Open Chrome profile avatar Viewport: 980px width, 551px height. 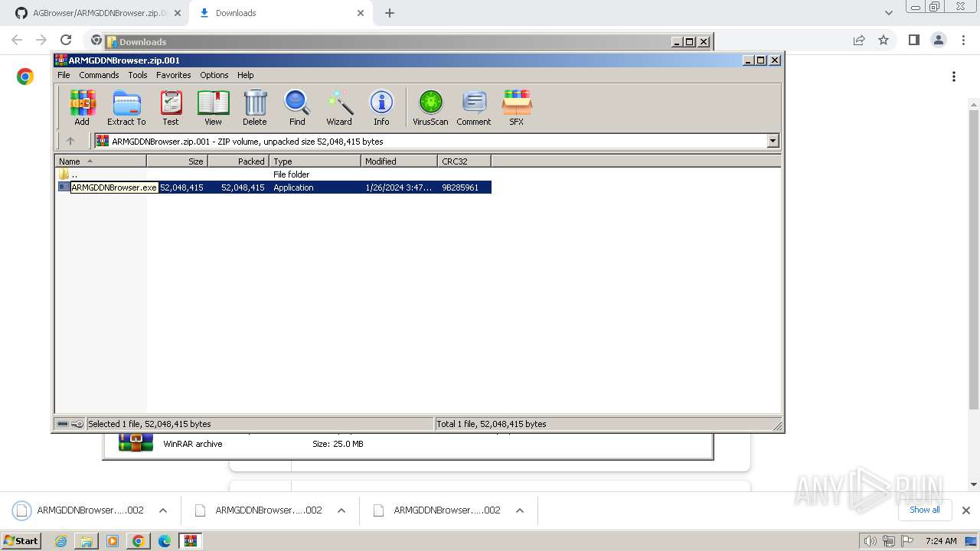tap(939, 40)
